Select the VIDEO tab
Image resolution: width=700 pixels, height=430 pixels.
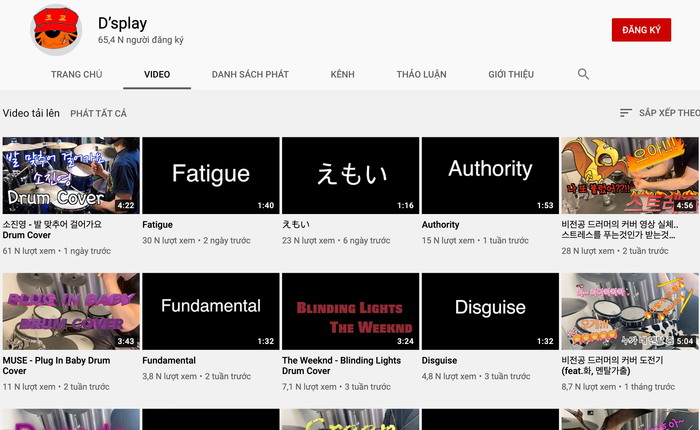(157, 75)
